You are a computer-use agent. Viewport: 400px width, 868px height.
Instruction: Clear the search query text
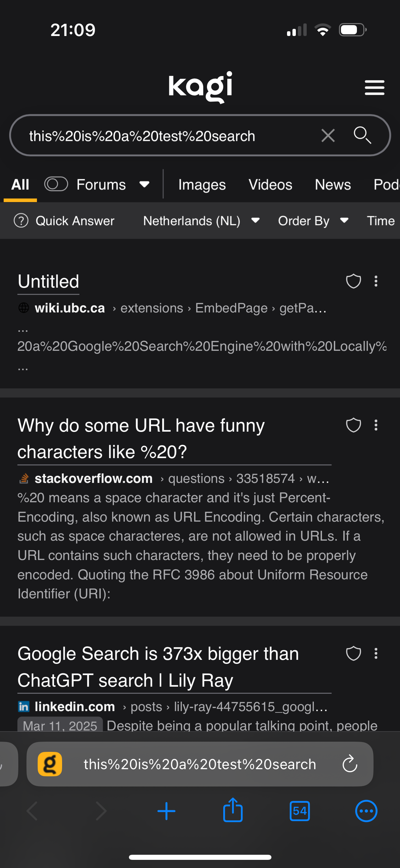click(328, 136)
